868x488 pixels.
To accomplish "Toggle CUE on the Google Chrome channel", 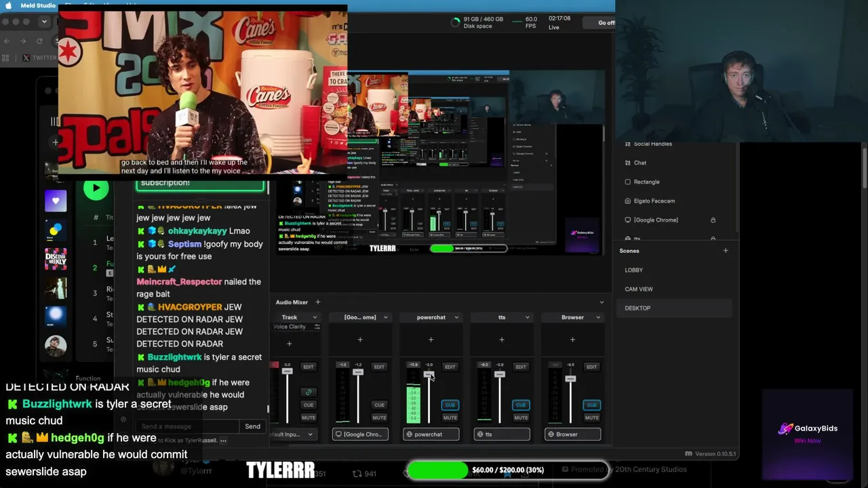I will click(379, 405).
